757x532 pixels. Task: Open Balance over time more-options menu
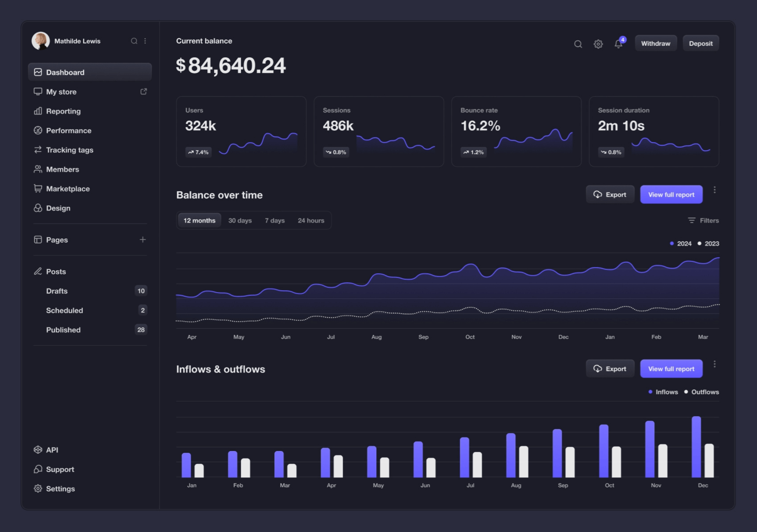[714, 190]
